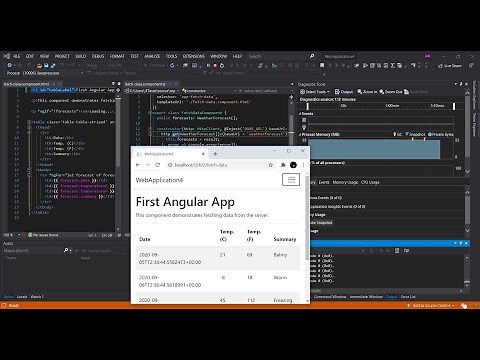The height and width of the screenshot is (360, 480).
Task: Open the FILE menu
Action: [x=16, y=56]
